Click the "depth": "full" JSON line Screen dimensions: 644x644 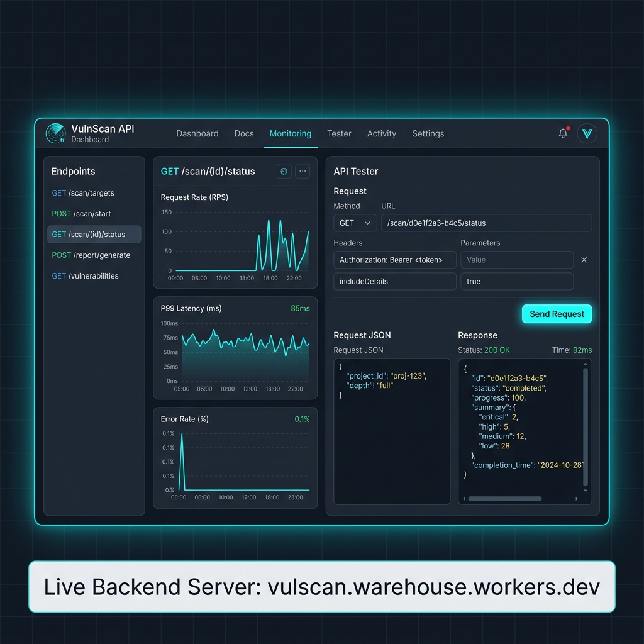click(370, 386)
